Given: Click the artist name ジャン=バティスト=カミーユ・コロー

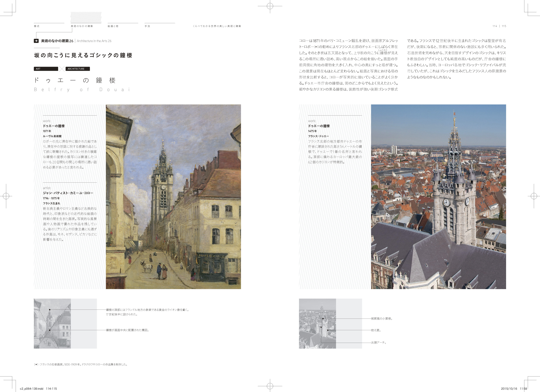Looking at the screenshot, I should [68, 193].
